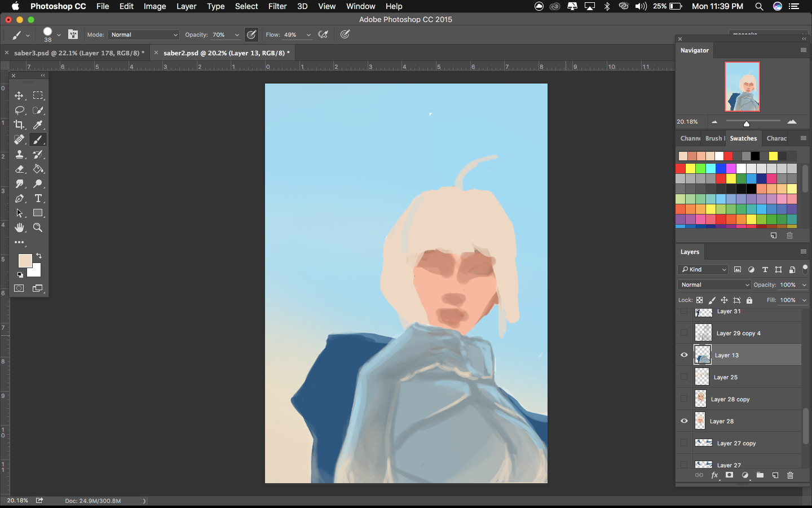The image size is (812, 508).
Task: Click the Navigator preview thumbnail
Action: [x=742, y=86]
